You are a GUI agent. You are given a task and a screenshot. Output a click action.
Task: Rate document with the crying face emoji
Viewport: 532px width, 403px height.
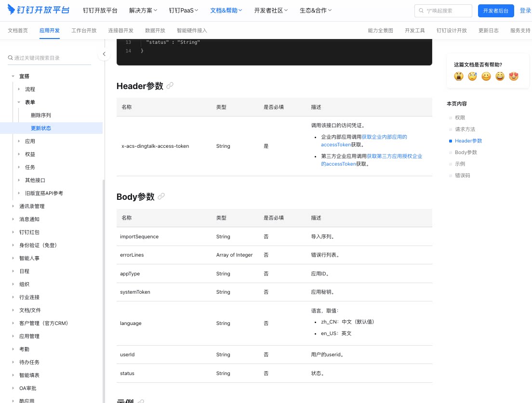(x=459, y=76)
